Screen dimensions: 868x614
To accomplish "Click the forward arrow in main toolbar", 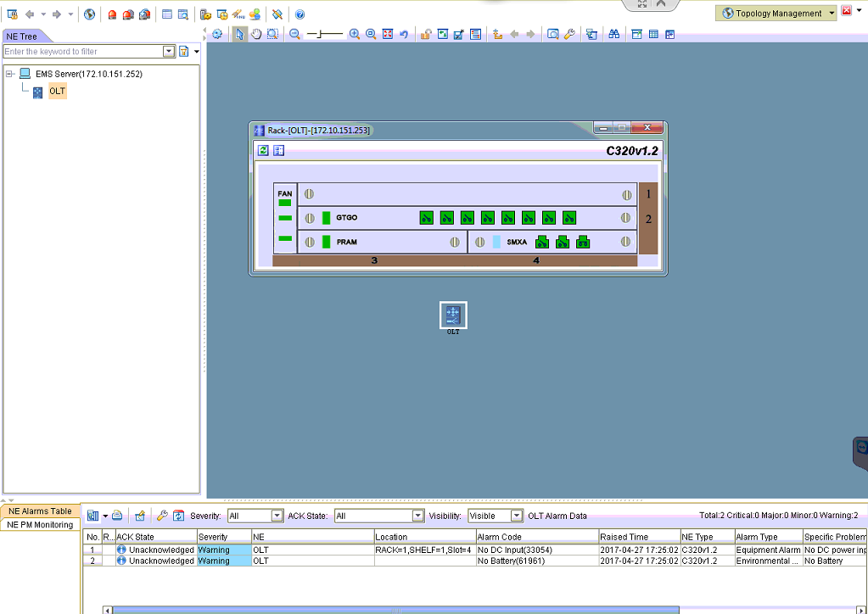I will 57,14.
